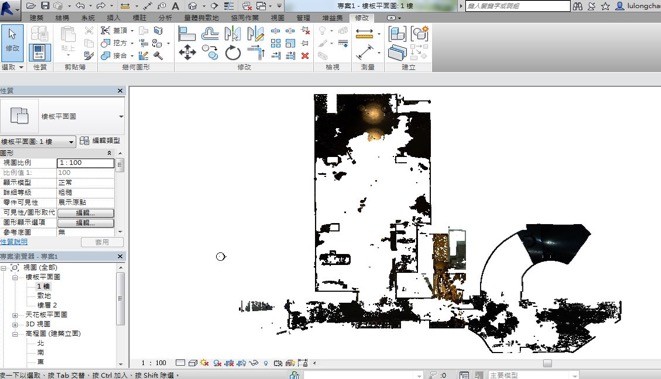This screenshot has height=379, width=661.
Task: Expand the 天花板平面圖 node in project browser
Action: coord(15,315)
